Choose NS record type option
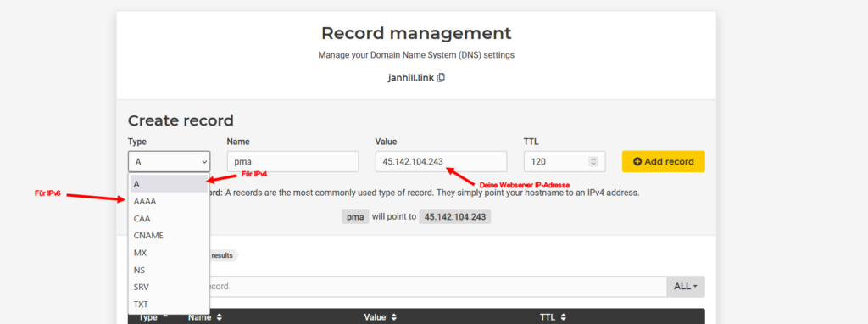Screen dimensions: 868x324 169,270
